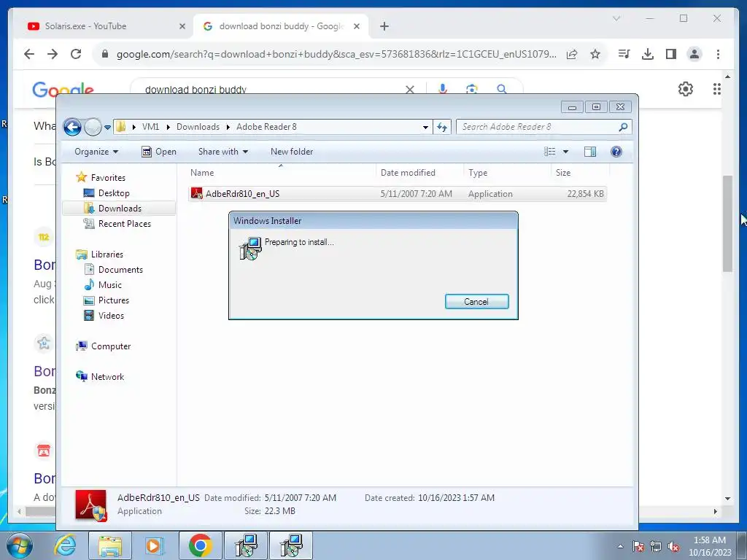Open Chrome downloads icon
The image size is (747, 560).
click(648, 54)
